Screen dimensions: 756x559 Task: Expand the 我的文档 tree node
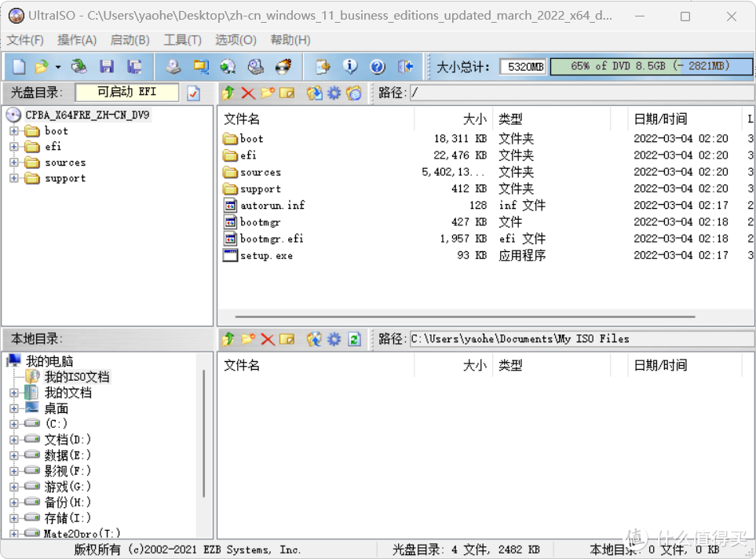[14, 393]
